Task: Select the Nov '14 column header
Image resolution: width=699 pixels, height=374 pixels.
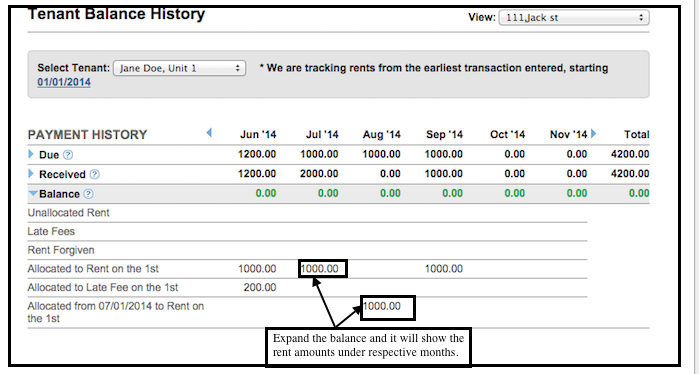Action: point(568,135)
